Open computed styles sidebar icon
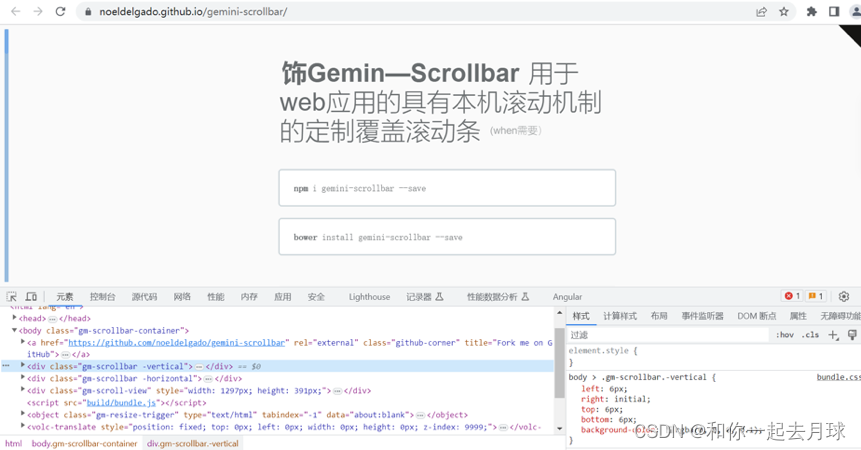 tap(852, 335)
